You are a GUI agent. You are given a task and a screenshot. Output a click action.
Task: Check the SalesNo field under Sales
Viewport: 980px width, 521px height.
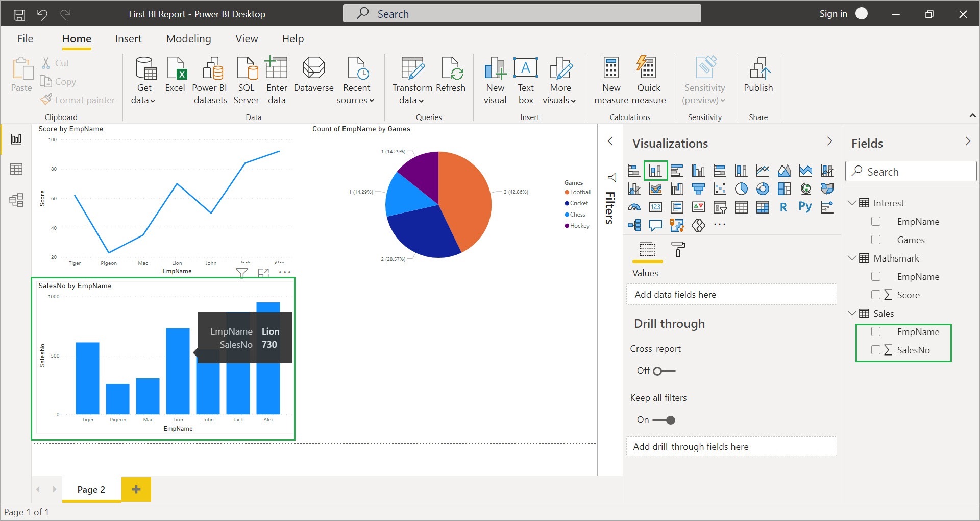click(876, 350)
